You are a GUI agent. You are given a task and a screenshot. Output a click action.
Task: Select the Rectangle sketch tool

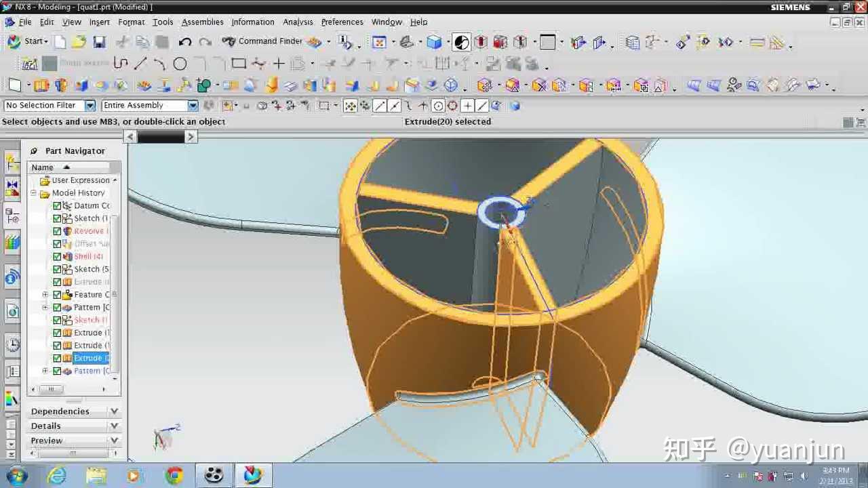(x=239, y=63)
